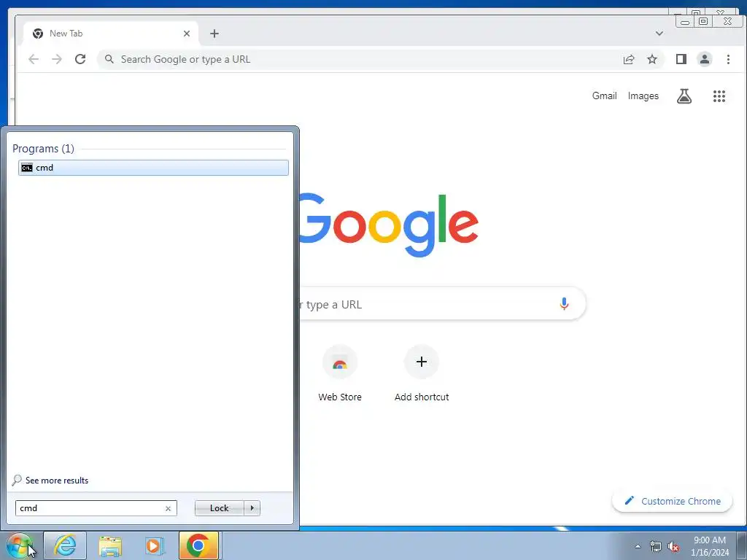This screenshot has width=747, height=560.
Task: Open Chrome three-dot menu
Action: point(728,59)
